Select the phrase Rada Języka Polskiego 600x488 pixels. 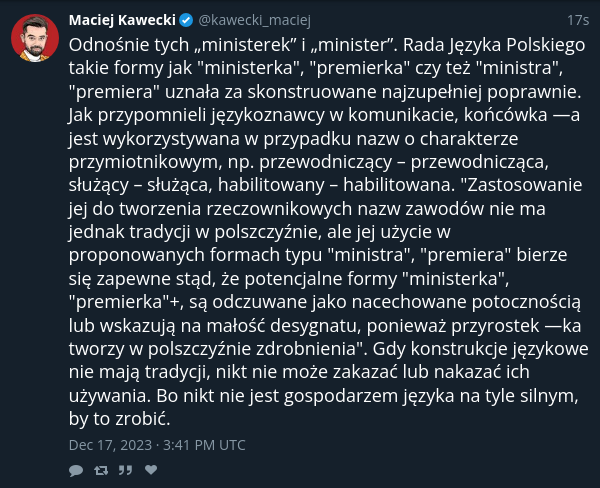(494, 45)
